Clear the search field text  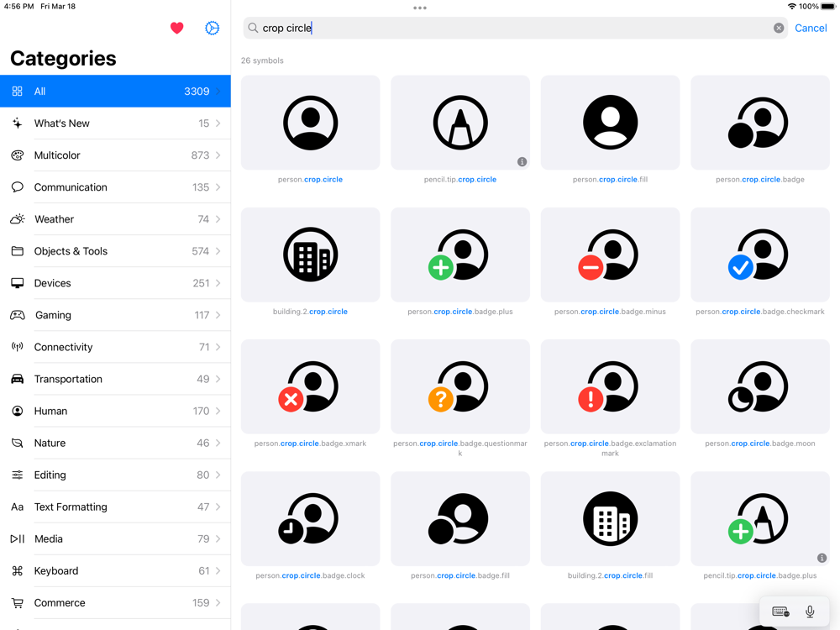point(779,28)
